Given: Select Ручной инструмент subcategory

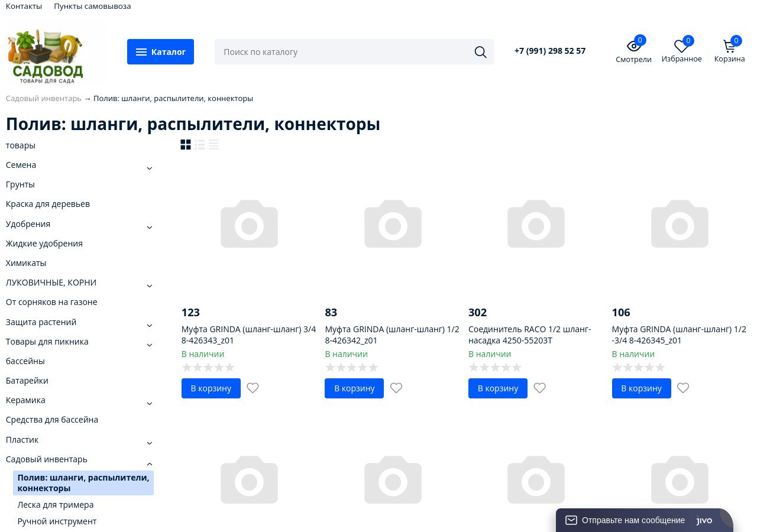Looking at the screenshot, I should 57,521.
